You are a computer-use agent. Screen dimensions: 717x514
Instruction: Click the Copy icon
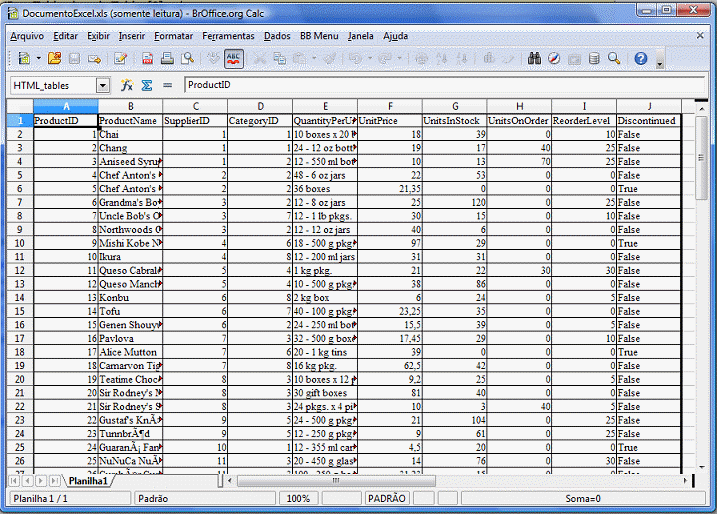(x=279, y=59)
